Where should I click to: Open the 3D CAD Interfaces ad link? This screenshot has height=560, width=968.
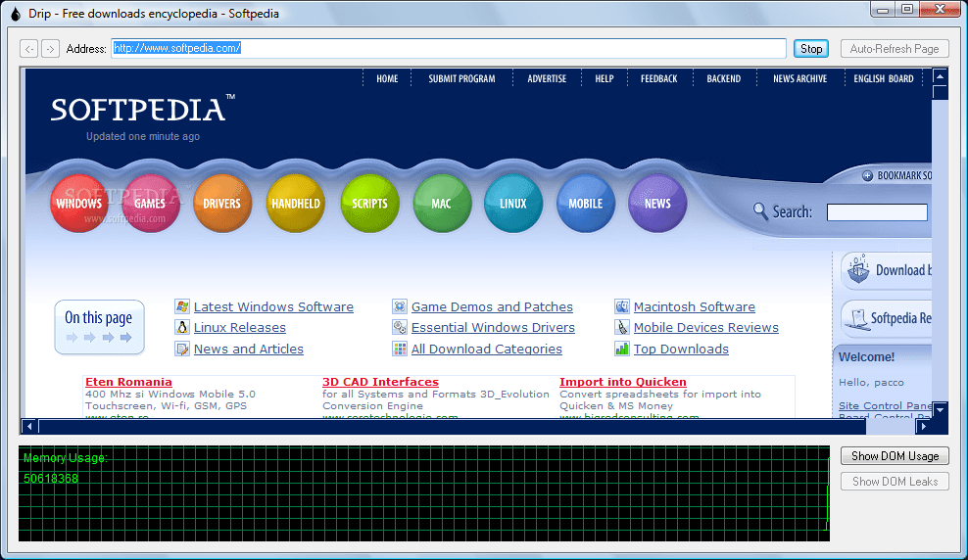[380, 382]
